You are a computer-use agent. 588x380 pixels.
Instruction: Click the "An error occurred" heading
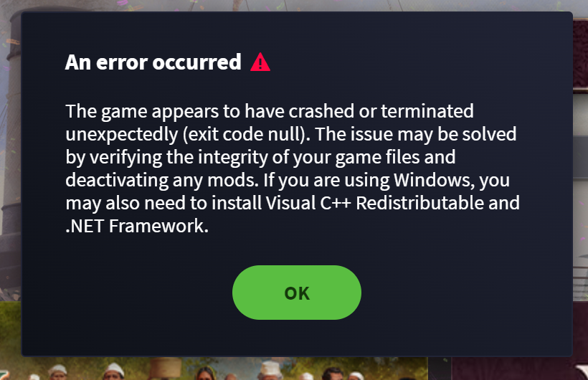(x=153, y=62)
